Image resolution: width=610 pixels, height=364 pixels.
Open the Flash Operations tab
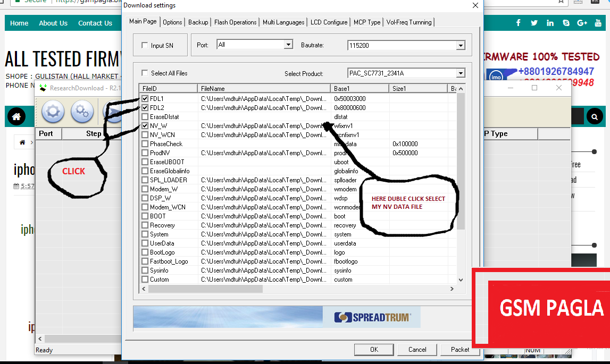pyautogui.click(x=236, y=22)
